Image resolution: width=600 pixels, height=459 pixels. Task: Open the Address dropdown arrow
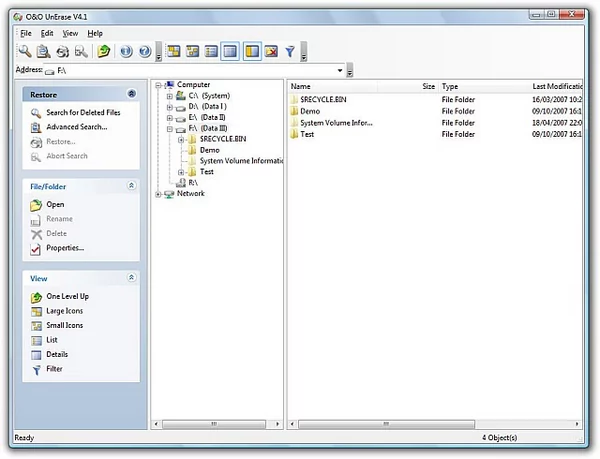point(339,70)
